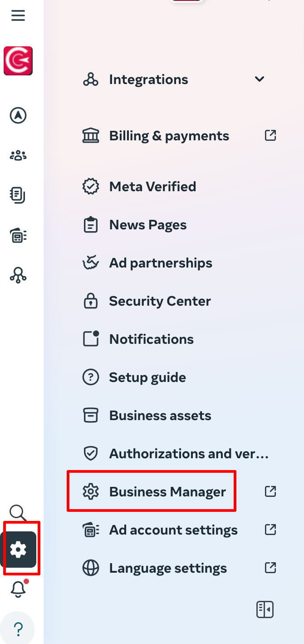Click the Meta Business Suite logo
The height and width of the screenshot is (644, 304).
[18, 61]
